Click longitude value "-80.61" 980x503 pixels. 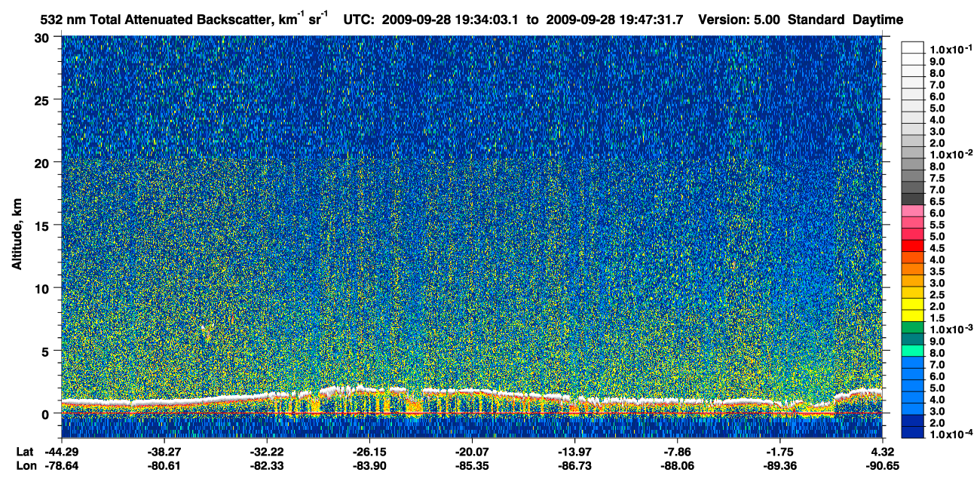coord(164,466)
